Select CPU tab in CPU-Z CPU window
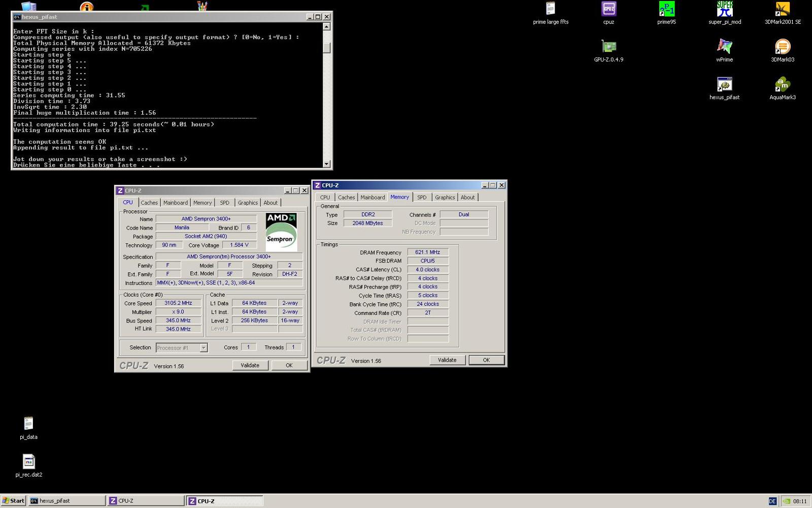The width and height of the screenshot is (812, 508). (128, 202)
